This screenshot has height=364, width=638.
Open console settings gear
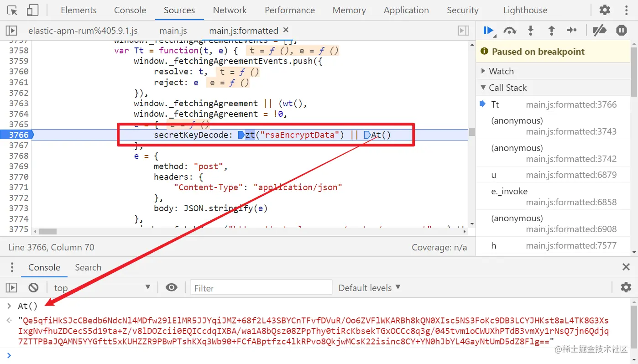(626, 287)
